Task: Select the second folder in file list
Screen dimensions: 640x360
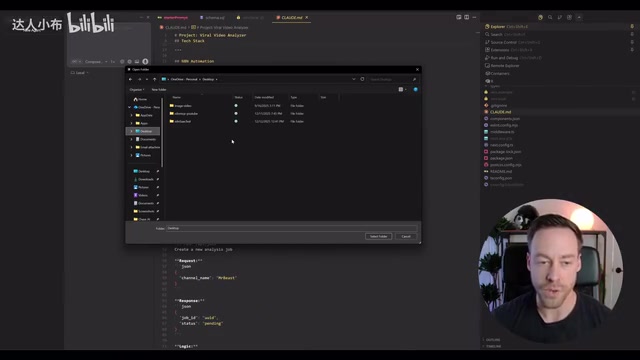Action: [184, 113]
